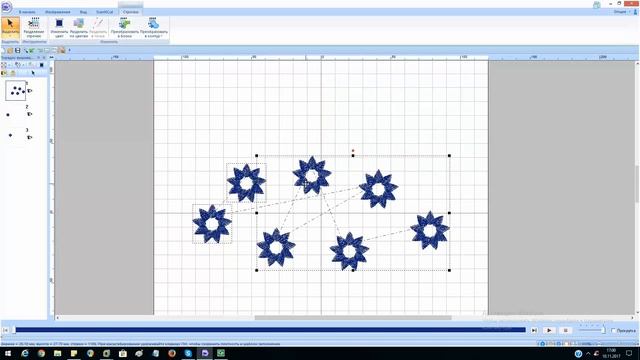
Task: Click the stitch simulator progress bar
Action: pyautogui.click(x=270, y=330)
